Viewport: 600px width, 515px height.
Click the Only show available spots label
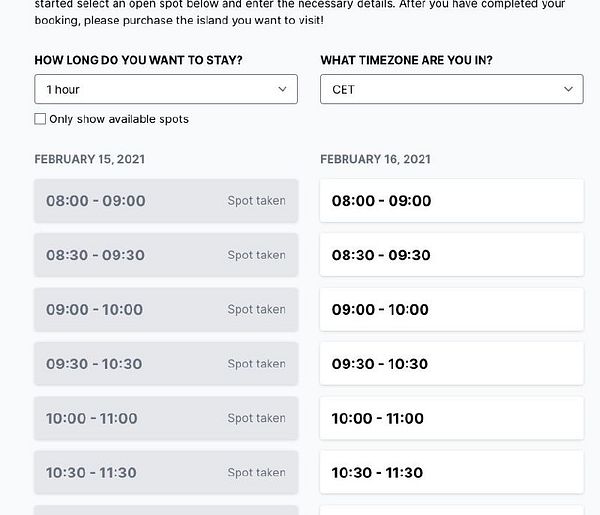pyautogui.click(x=119, y=119)
